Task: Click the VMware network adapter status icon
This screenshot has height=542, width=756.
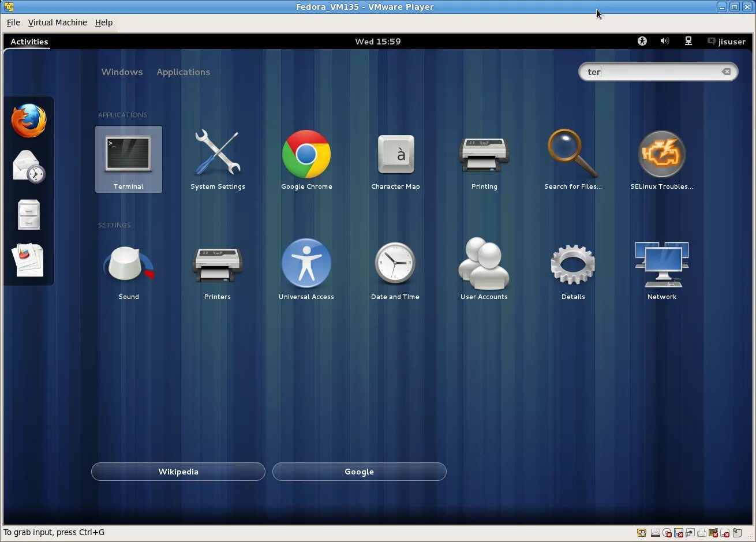Action: 690,533
